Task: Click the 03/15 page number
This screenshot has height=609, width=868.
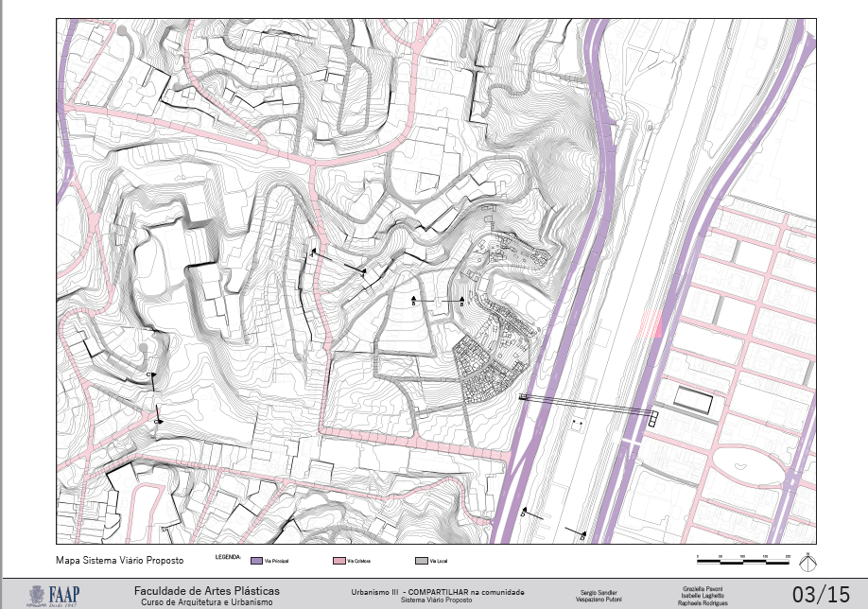Action: (820, 594)
